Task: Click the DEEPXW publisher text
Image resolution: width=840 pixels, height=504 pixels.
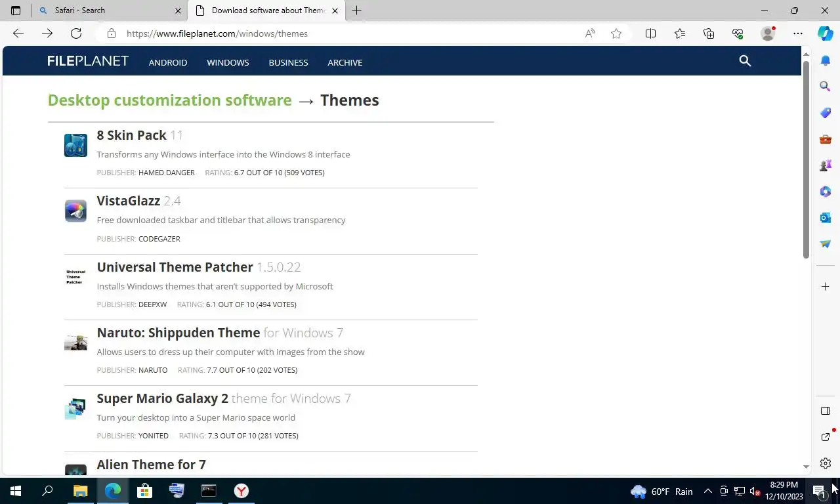Action: point(152,304)
